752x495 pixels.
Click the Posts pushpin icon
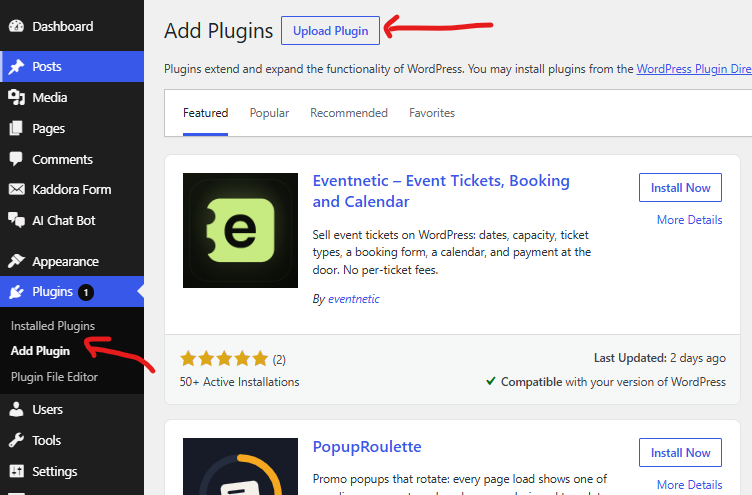(16, 67)
